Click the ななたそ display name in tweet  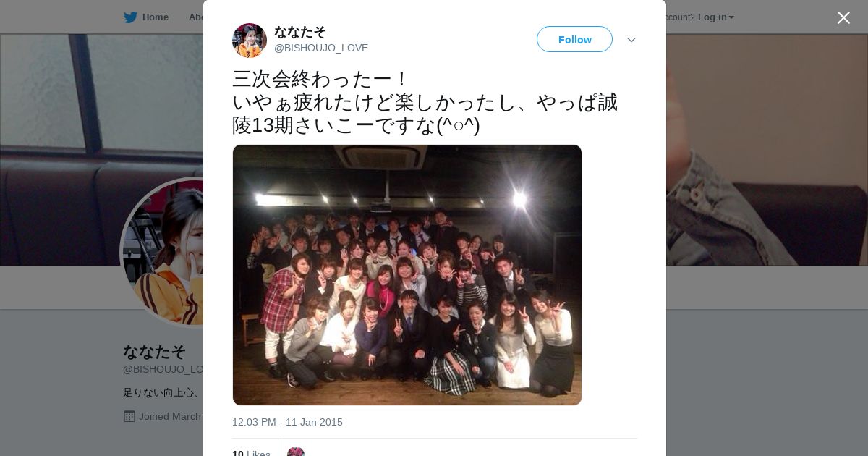300,31
